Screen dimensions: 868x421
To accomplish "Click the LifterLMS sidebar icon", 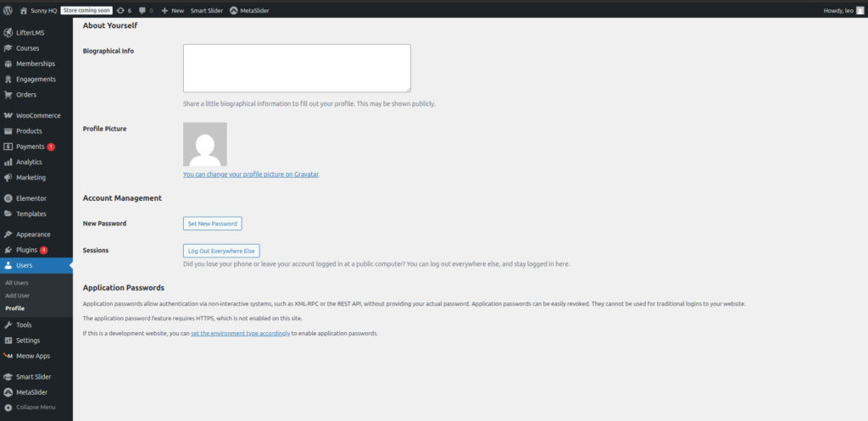I will point(8,32).
